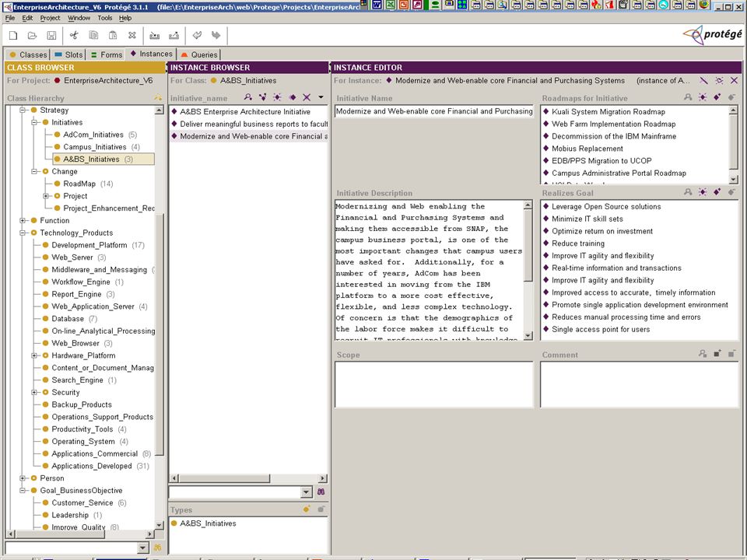Viewport: 747px width, 560px height.
Task: Open the Instance Browser menu dropdown arrow
Action: click(321, 97)
